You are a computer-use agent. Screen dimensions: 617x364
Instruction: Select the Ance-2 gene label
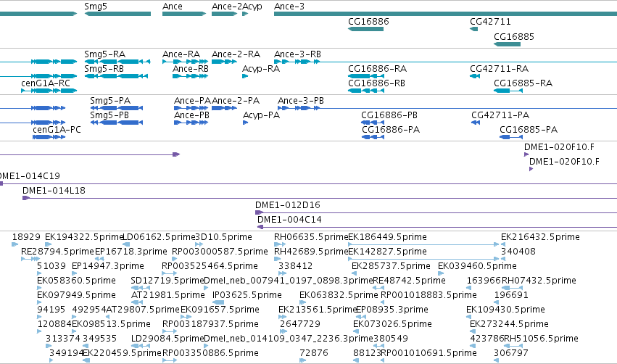click(227, 7)
